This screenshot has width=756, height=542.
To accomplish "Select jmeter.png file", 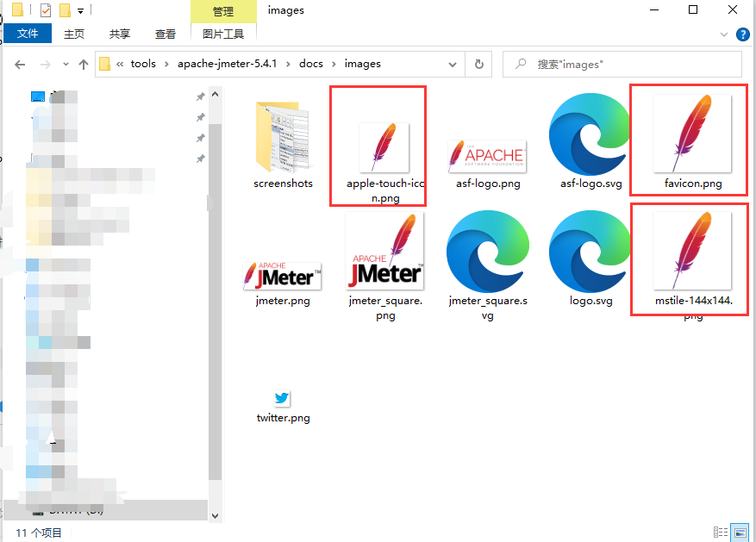I will 283,284.
